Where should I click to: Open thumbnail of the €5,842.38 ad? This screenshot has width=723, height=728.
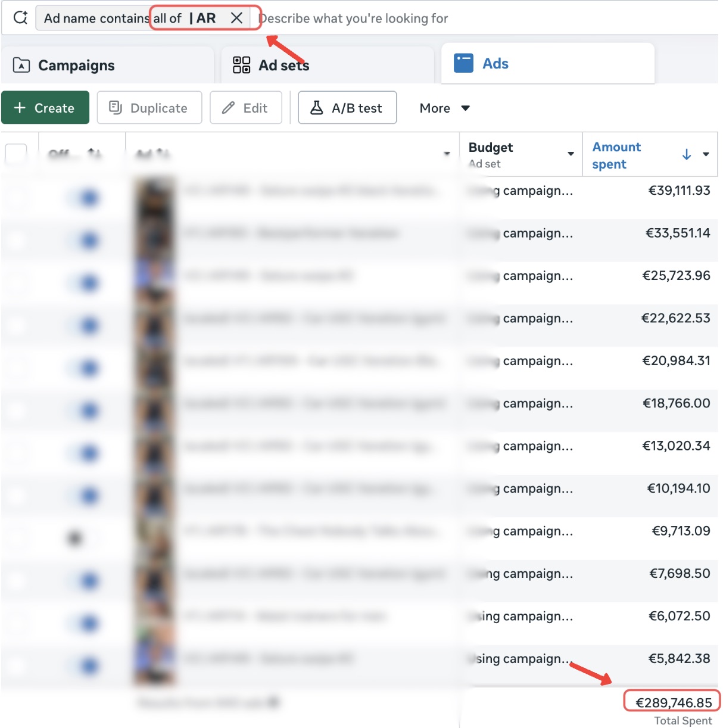154,665
